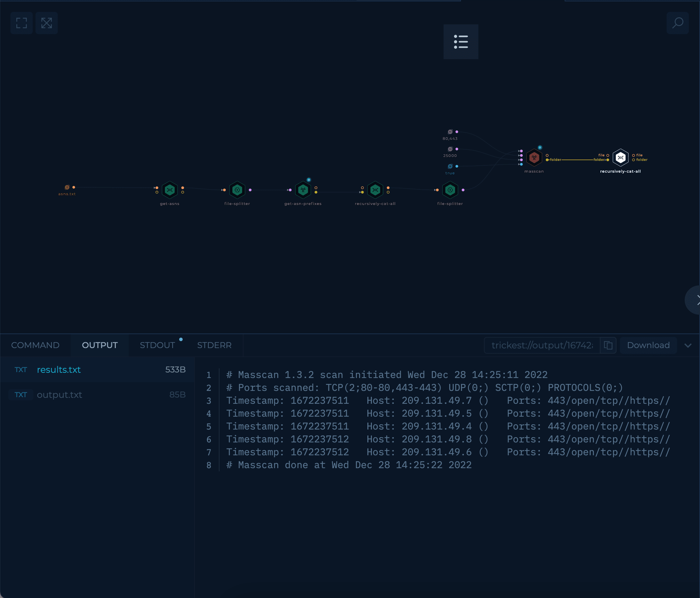Screen dimensions: 700x598
Task: Open the results.txt file
Action: pyautogui.click(x=97, y=370)
